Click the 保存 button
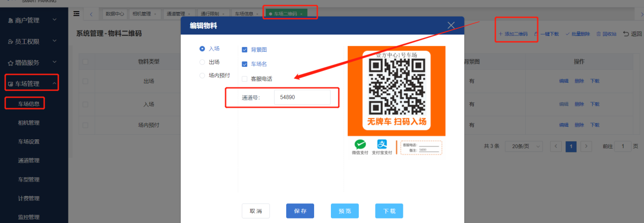 (x=300, y=211)
